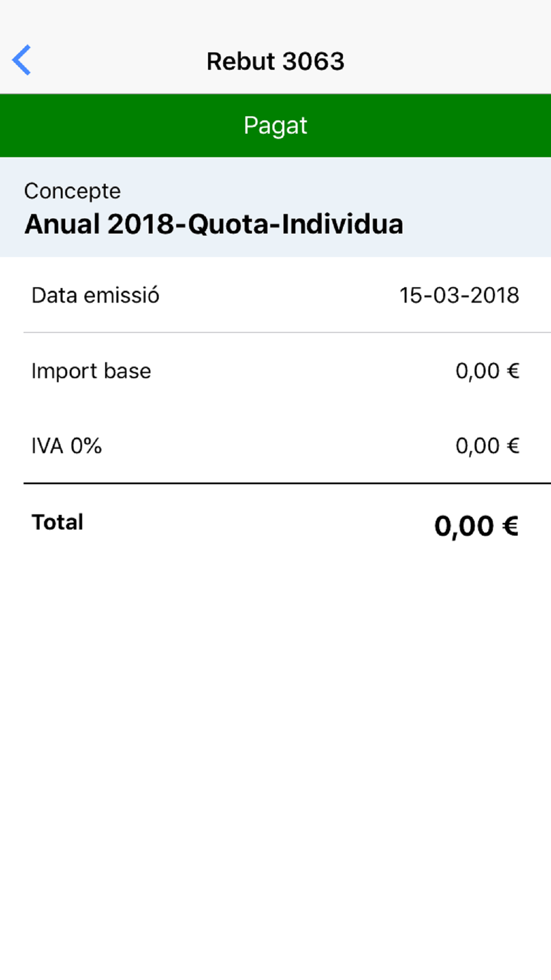Select the bold Total label

coord(57,522)
